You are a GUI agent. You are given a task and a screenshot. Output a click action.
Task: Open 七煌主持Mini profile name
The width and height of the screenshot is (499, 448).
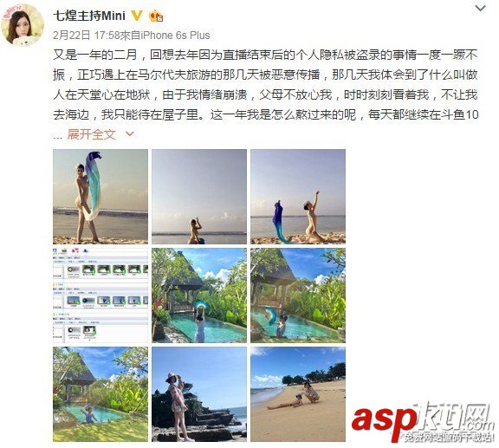click(89, 16)
